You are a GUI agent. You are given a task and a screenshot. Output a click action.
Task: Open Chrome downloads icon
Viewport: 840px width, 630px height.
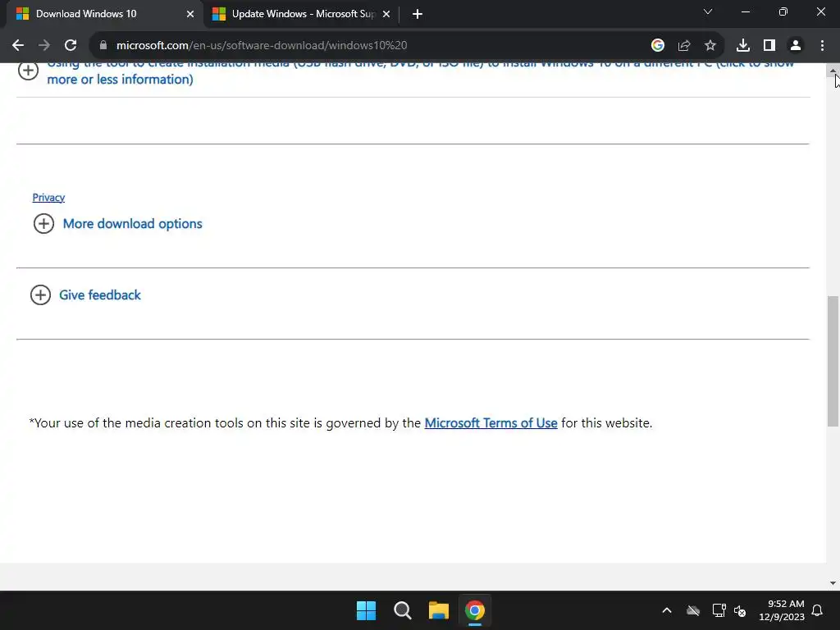(743, 46)
